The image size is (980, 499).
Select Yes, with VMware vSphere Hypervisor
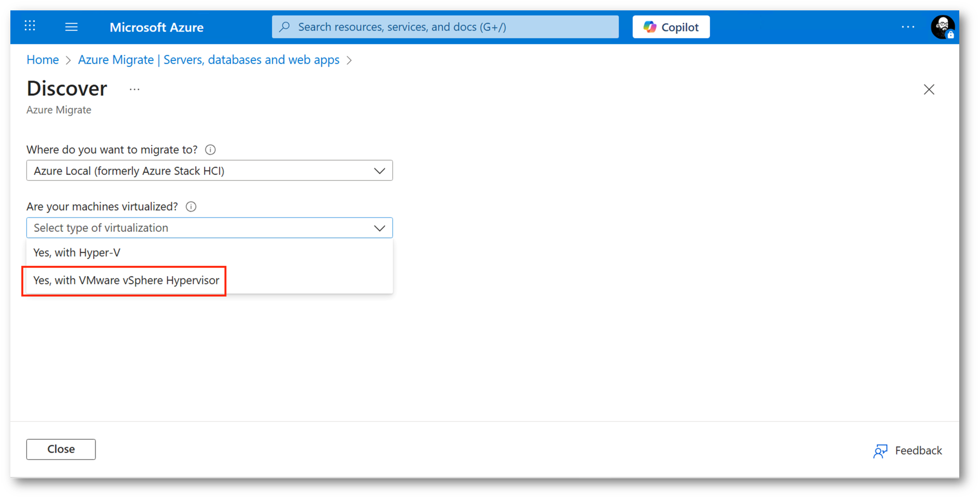210,280
